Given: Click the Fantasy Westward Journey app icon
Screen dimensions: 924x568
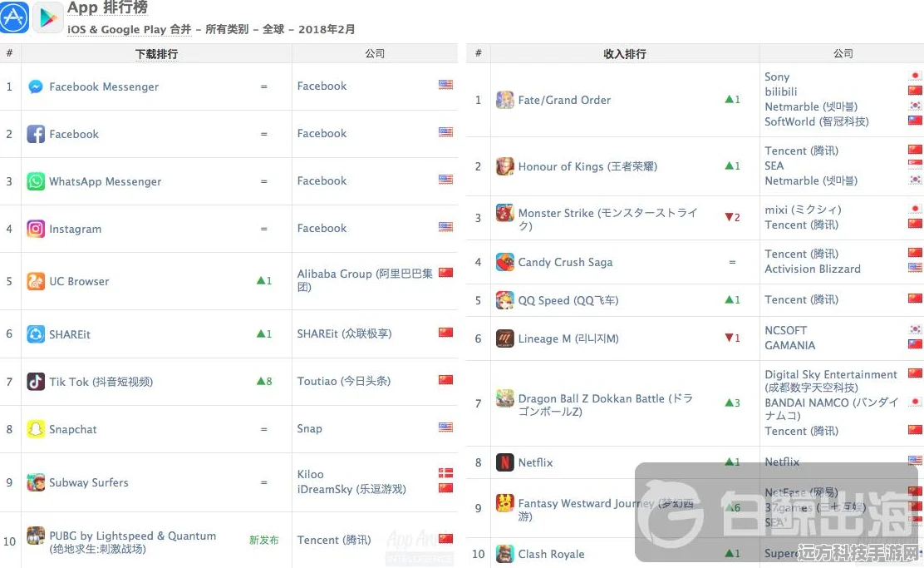Looking at the screenshot, I should 504,502.
